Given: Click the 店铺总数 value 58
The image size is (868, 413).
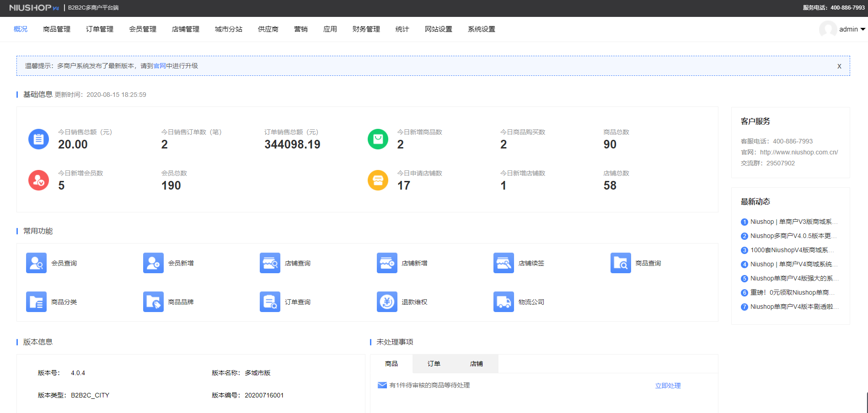Looking at the screenshot, I should tap(610, 185).
